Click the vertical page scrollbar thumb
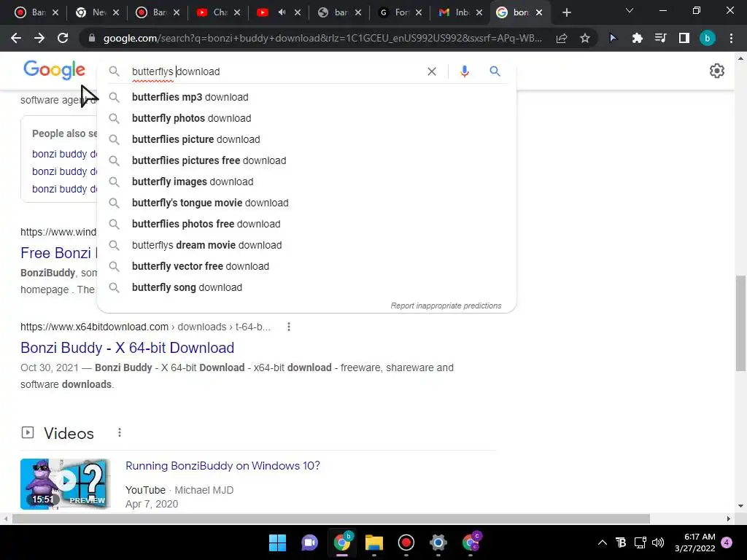Screen dimensions: 747x560 (741, 323)
